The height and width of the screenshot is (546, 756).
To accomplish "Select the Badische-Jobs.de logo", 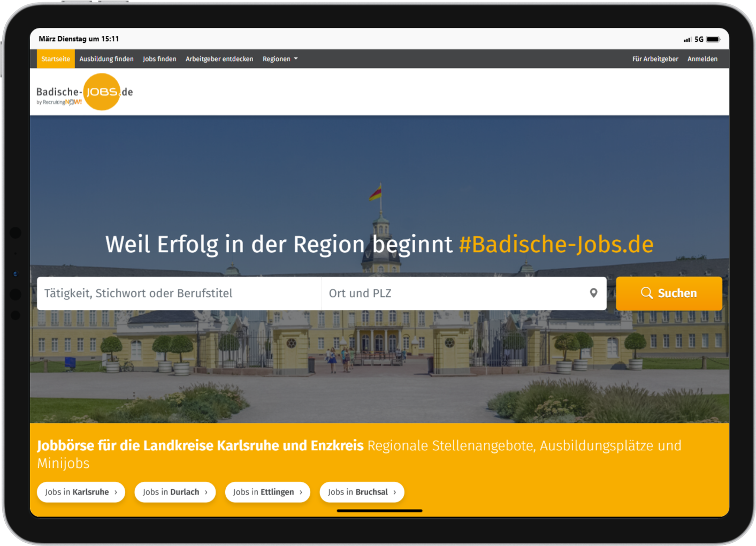I will (x=83, y=92).
